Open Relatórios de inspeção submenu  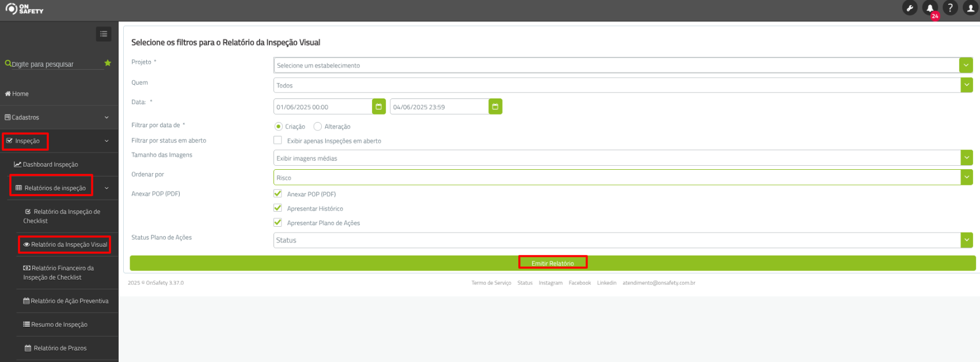pyautogui.click(x=51, y=188)
